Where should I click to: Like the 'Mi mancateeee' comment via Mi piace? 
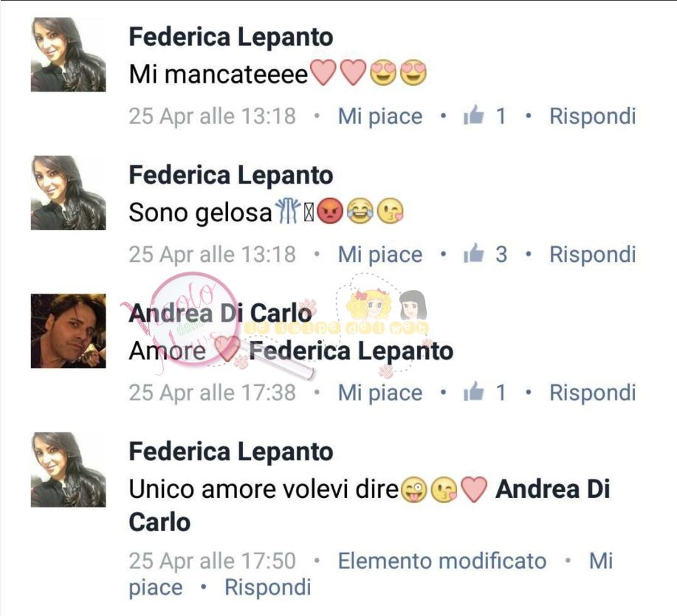380,117
